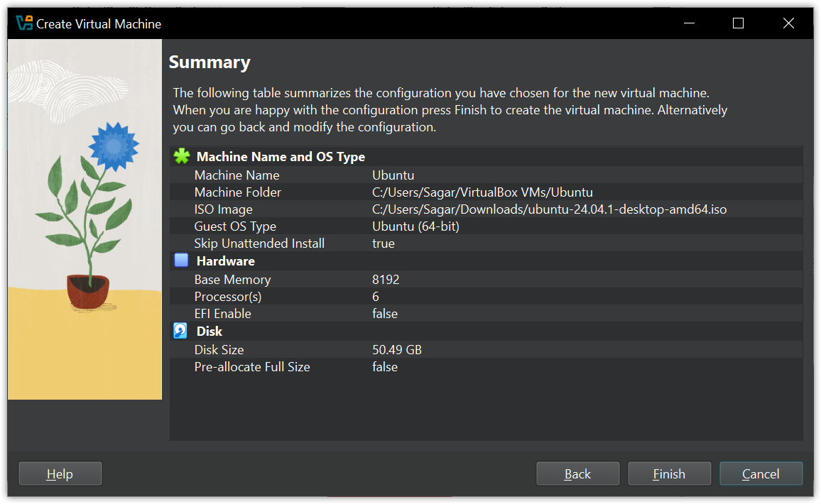
Task: Click the Base Memory label
Action: [x=232, y=280]
